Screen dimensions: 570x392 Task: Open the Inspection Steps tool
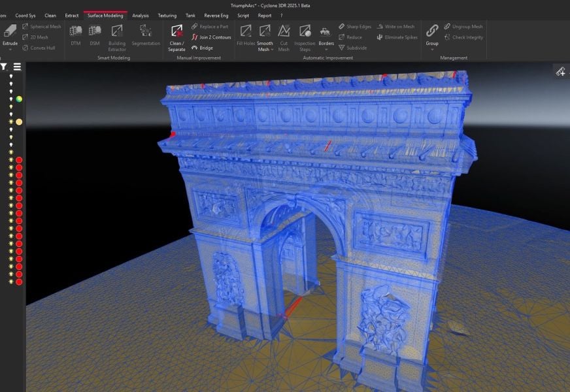(305, 38)
